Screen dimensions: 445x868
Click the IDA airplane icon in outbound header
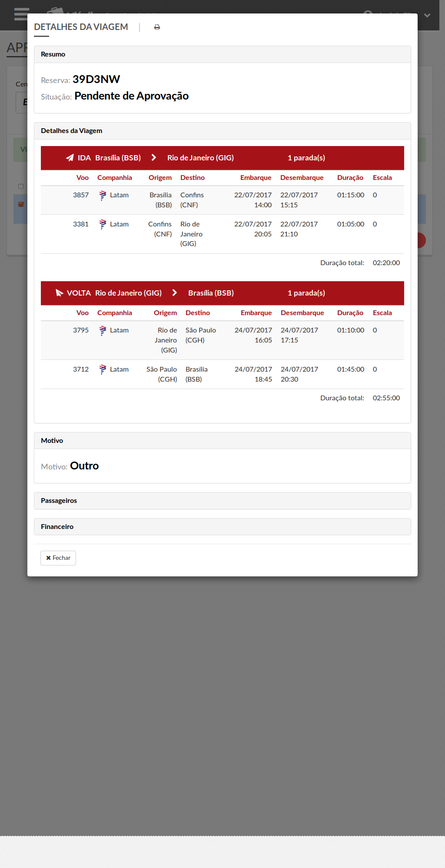(x=70, y=158)
